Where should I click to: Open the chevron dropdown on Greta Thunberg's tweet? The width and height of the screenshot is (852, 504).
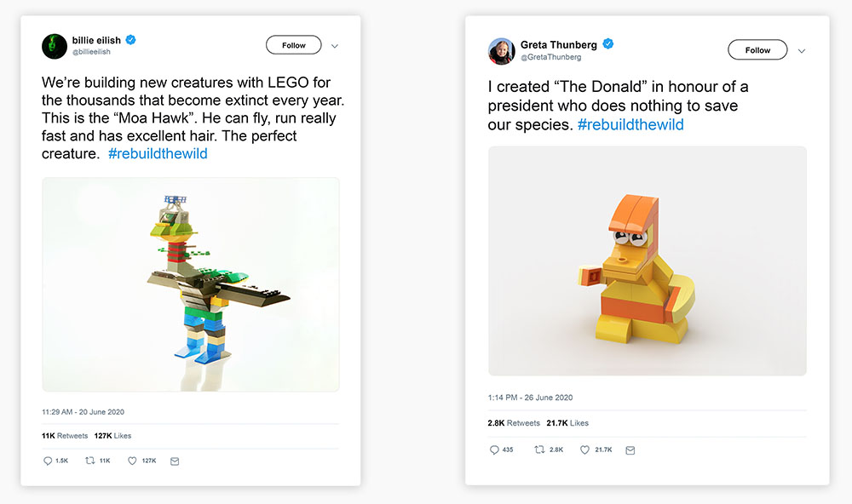(x=802, y=51)
